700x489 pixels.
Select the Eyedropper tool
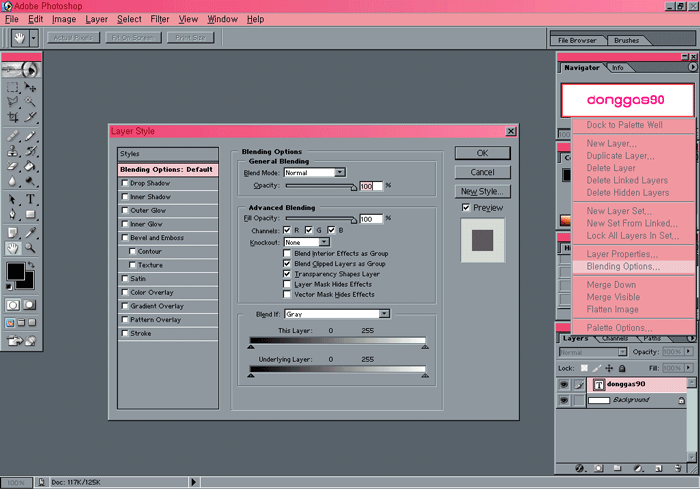pos(30,233)
